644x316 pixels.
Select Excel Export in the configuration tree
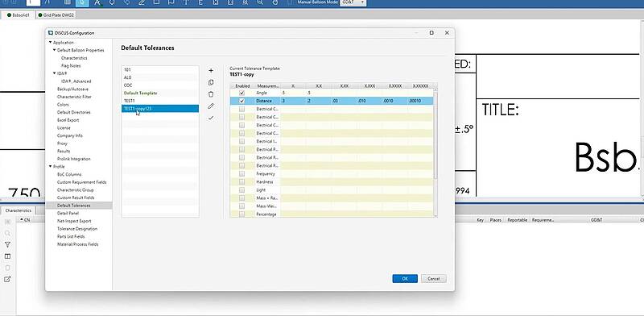click(x=68, y=120)
